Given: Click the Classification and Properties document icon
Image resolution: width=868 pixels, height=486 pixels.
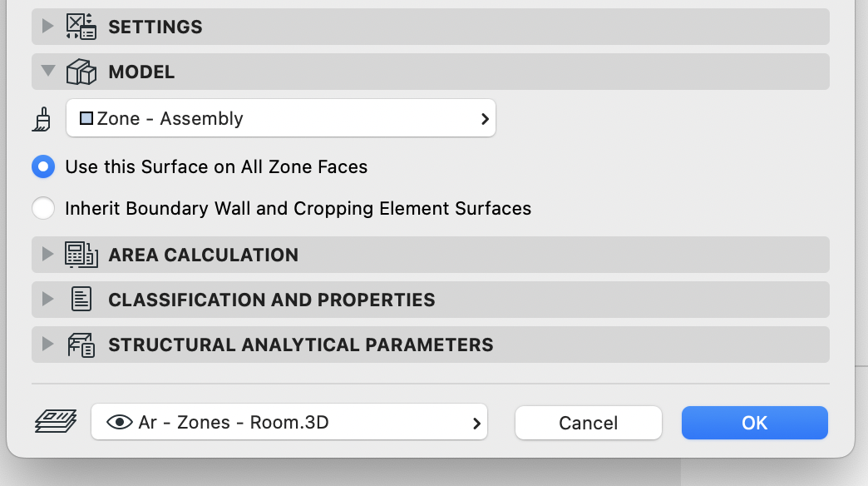Looking at the screenshot, I should [81, 300].
